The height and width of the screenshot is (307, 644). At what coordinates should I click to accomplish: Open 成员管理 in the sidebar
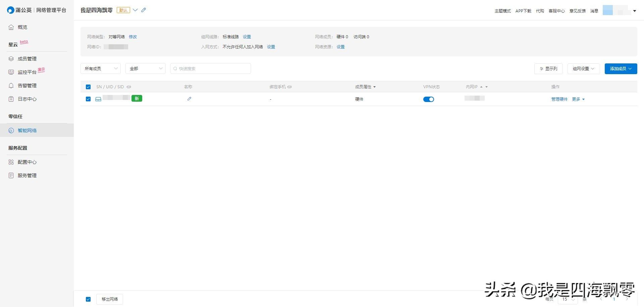tap(27, 59)
